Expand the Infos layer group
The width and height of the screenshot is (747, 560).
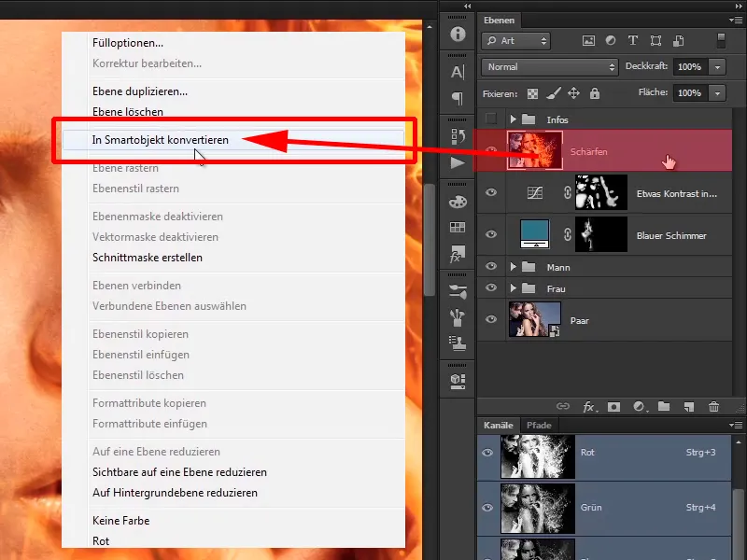[513, 119]
